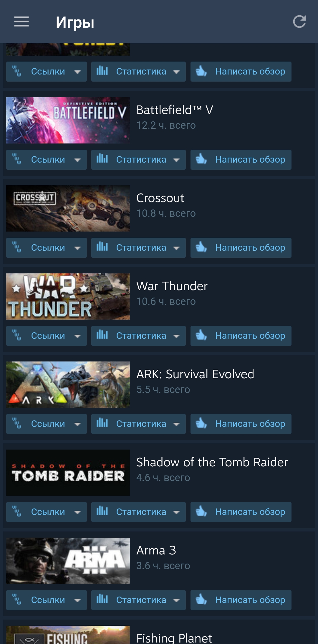The image size is (318, 644).
Task: Click thumbs-up icon under ARK: Survival Evolved
Action: pyautogui.click(x=201, y=423)
